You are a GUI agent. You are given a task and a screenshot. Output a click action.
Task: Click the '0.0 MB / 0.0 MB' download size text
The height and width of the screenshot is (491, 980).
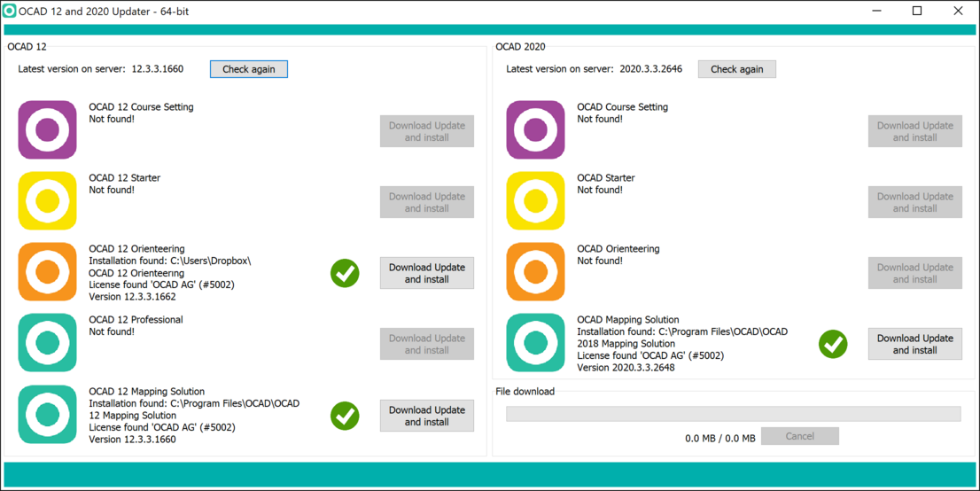coord(720,439)
